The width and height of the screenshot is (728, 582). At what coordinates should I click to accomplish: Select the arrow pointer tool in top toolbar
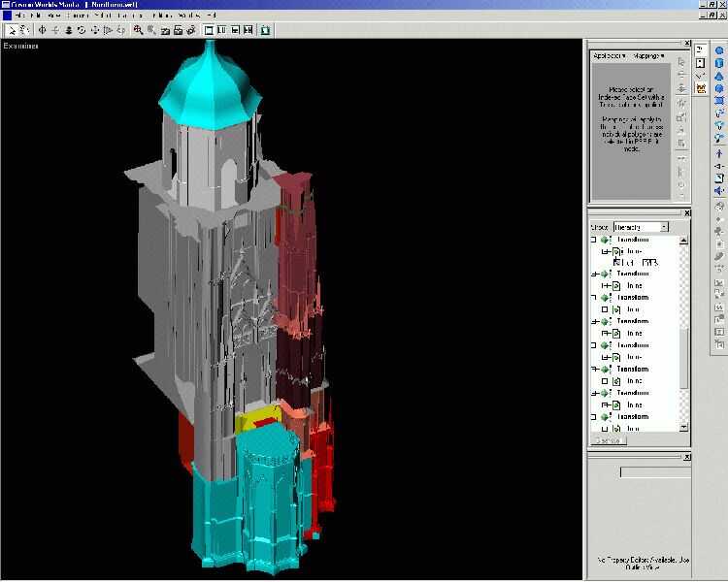[11, 30]
